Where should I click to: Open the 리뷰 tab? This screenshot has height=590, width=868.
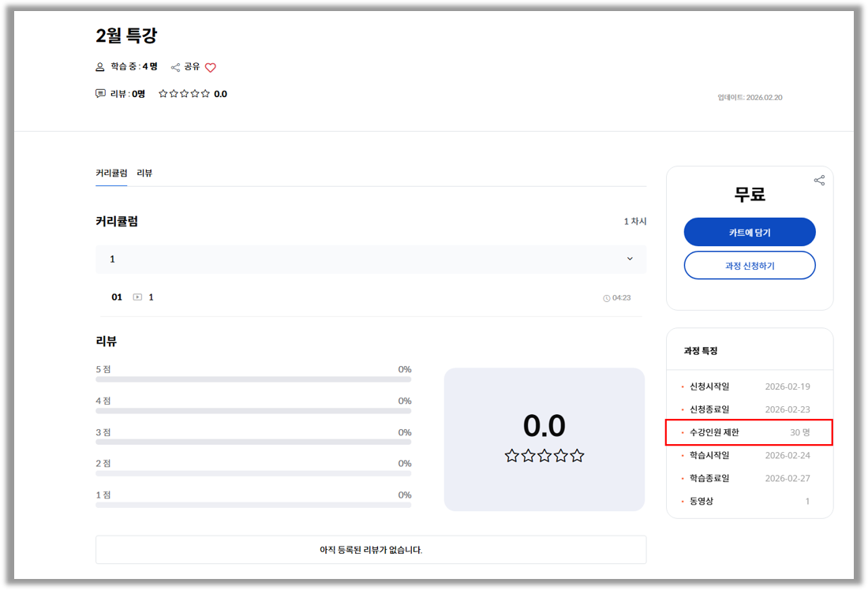pyautogui.click(x=144, y=173)
